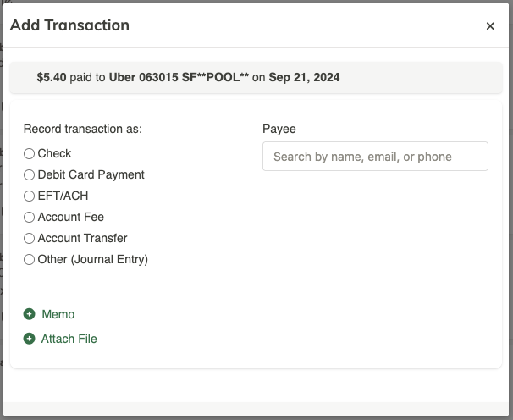Viewport: 513px width, 420px height.
Task: Open the Attach File link text
Action: (69, 339)
